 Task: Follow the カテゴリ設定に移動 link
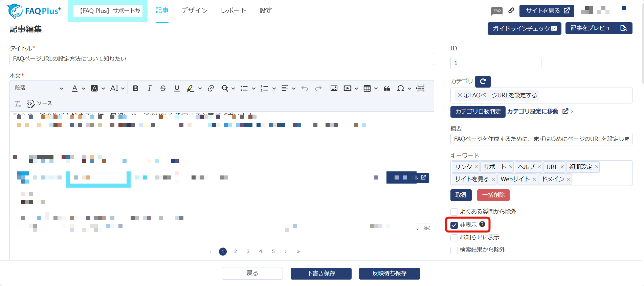pos(533,112)
